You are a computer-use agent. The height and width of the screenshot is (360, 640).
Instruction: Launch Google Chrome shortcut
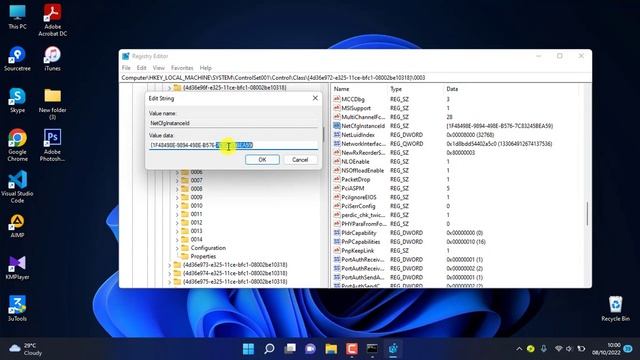pos(17,146)
